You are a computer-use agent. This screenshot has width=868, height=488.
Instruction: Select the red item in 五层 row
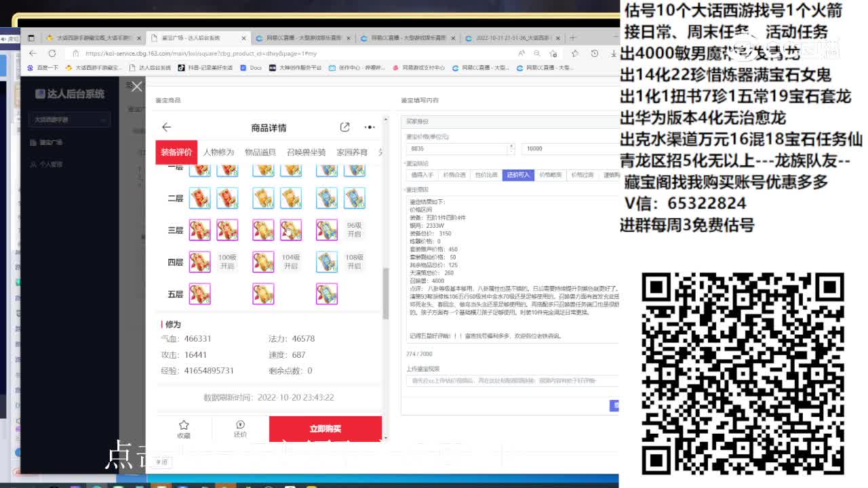click(x=199, y=293)
